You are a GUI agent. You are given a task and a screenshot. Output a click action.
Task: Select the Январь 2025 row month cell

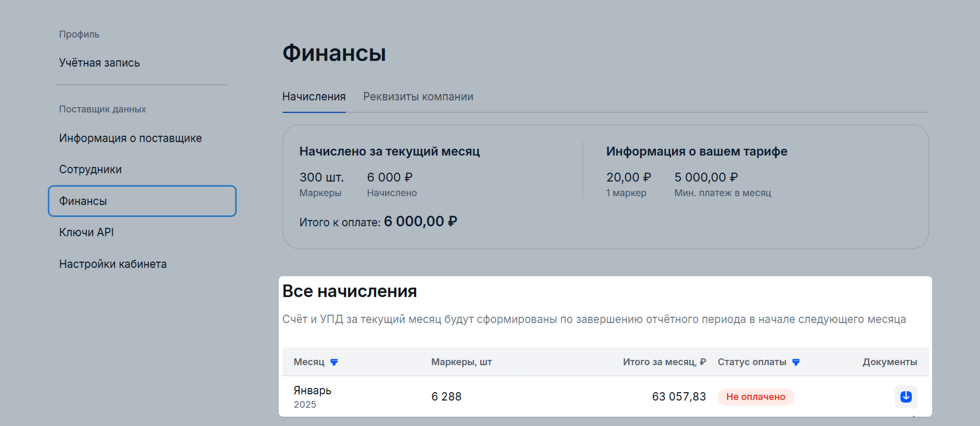point(312,396)
